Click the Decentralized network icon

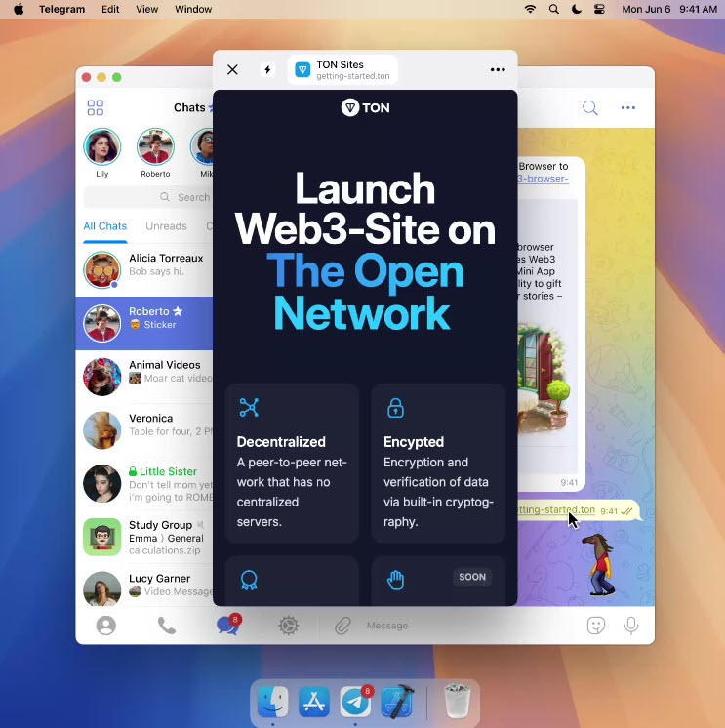click(249, 408)
